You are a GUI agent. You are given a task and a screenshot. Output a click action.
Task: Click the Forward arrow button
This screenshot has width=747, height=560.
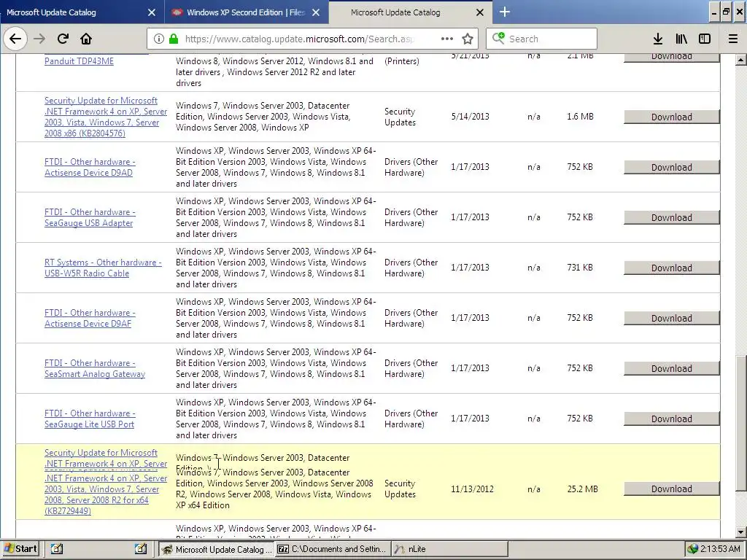39,39
